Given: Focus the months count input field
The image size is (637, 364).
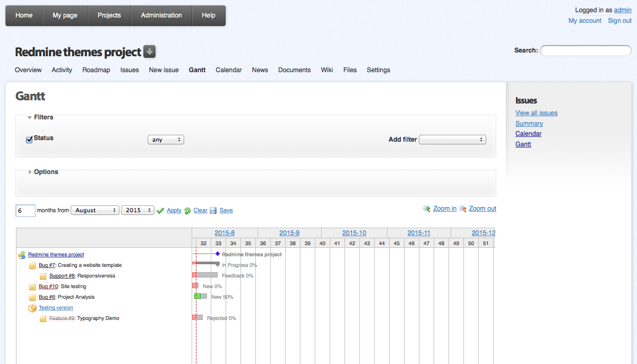Looking at the screenshot, I should point(25,210).
